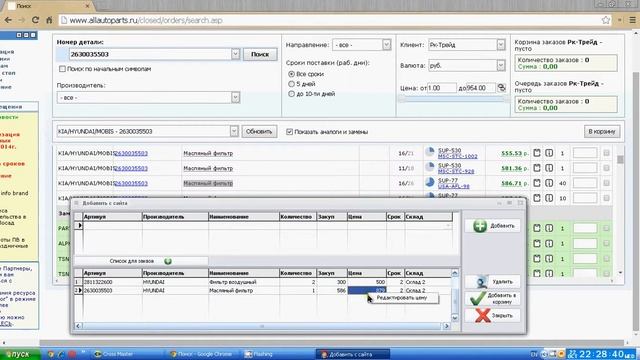Screen dimensions: 640x360
Task: Expand the Номер детали dropdown arrow
Action: coord(235,54)
